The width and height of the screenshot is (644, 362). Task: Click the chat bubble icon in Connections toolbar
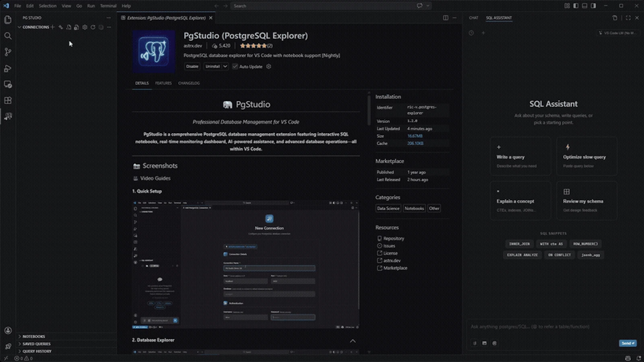coord(101,27)
